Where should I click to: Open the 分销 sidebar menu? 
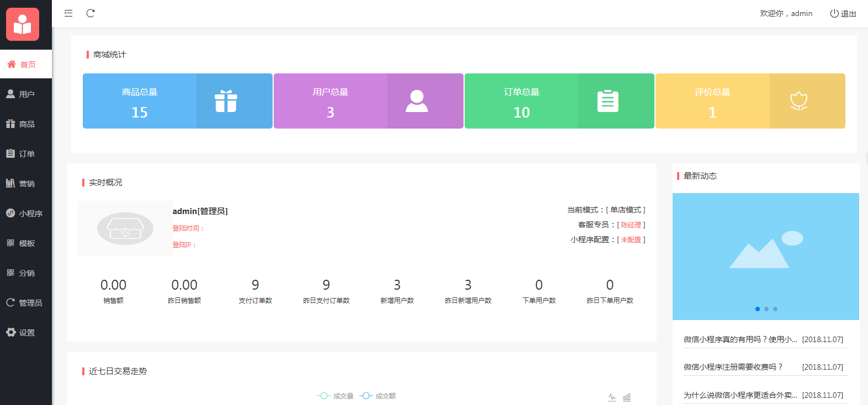(x=26, y=273)
